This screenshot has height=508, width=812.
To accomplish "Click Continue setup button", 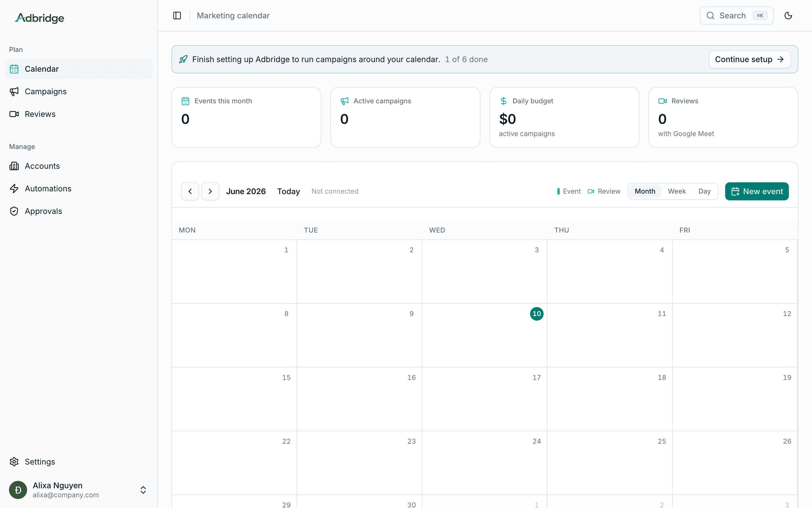I will click(x=750, y=59).
